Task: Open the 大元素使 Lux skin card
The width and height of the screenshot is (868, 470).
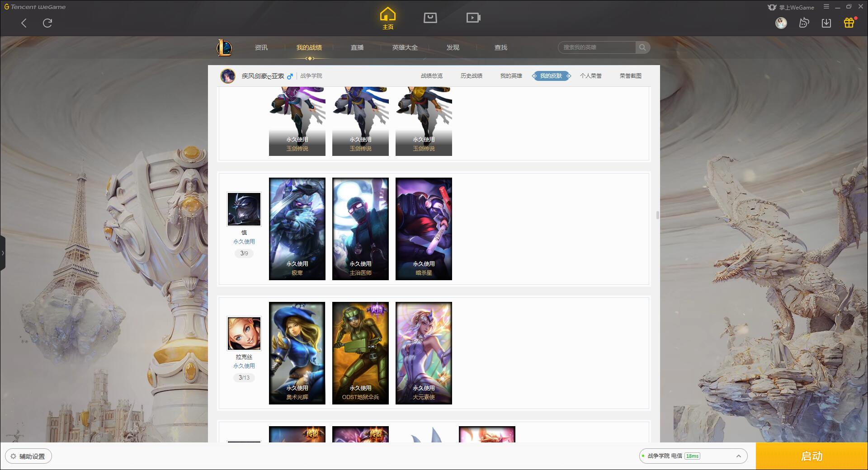Action: (424, 353)
